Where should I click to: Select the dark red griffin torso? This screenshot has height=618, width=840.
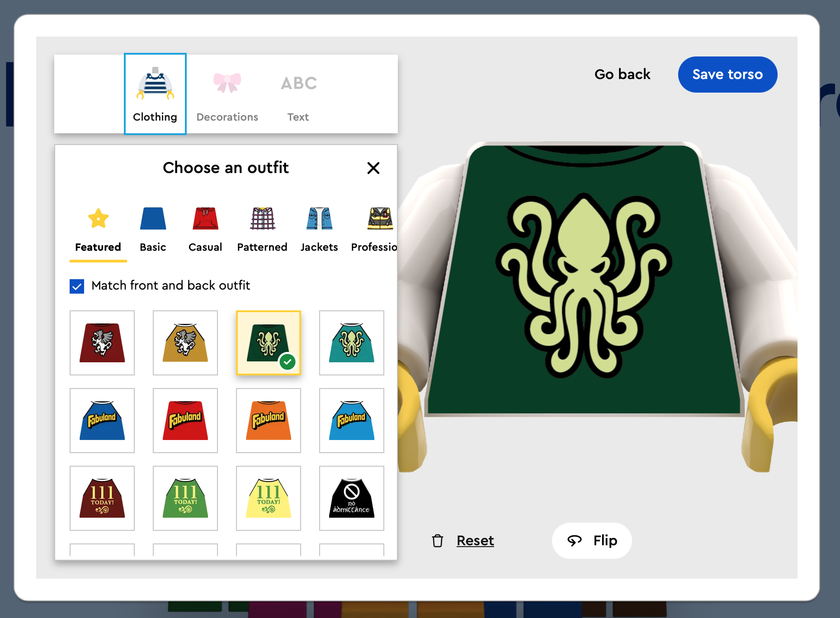(x=102, y=343)
